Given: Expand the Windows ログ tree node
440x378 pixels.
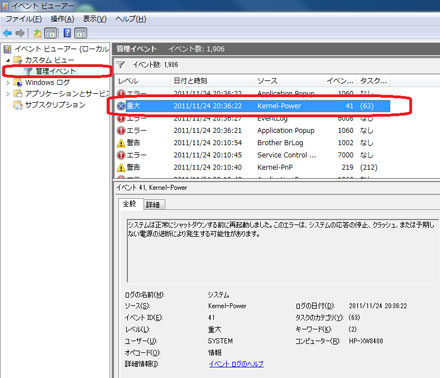Looking at the screenshot, I should coord(8,82).
